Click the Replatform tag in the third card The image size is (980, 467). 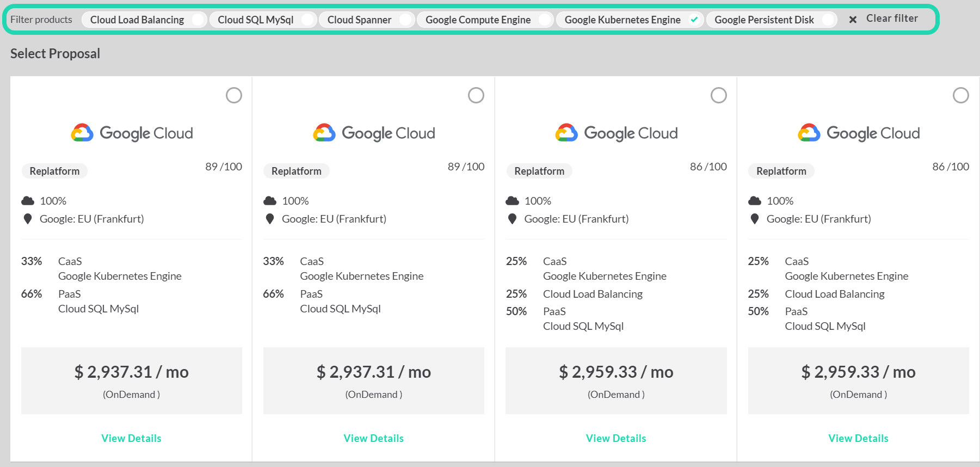pos(539,171)
